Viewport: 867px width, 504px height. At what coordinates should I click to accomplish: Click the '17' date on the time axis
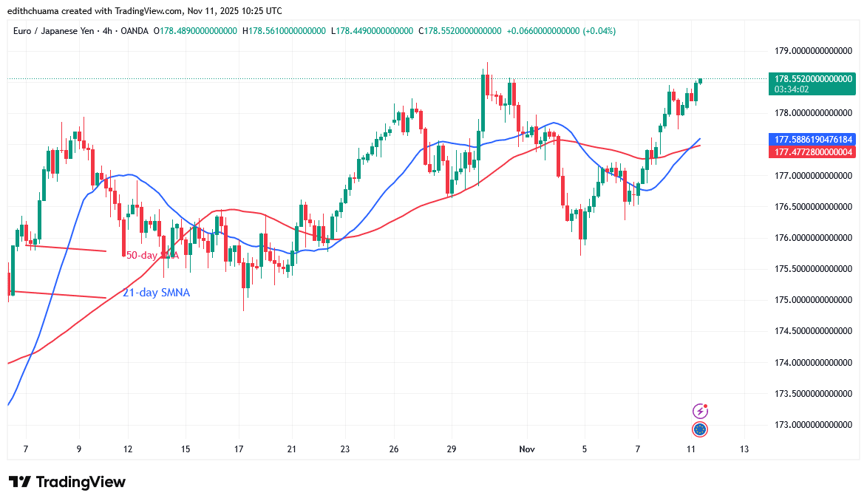point(239,449)
